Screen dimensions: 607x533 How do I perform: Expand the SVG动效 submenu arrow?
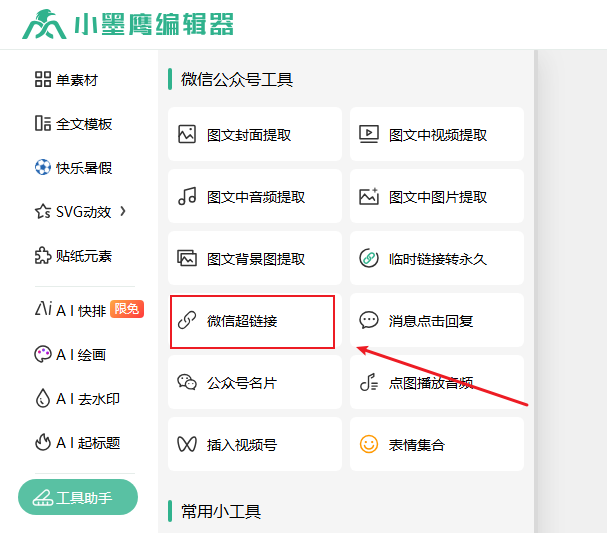123,211
